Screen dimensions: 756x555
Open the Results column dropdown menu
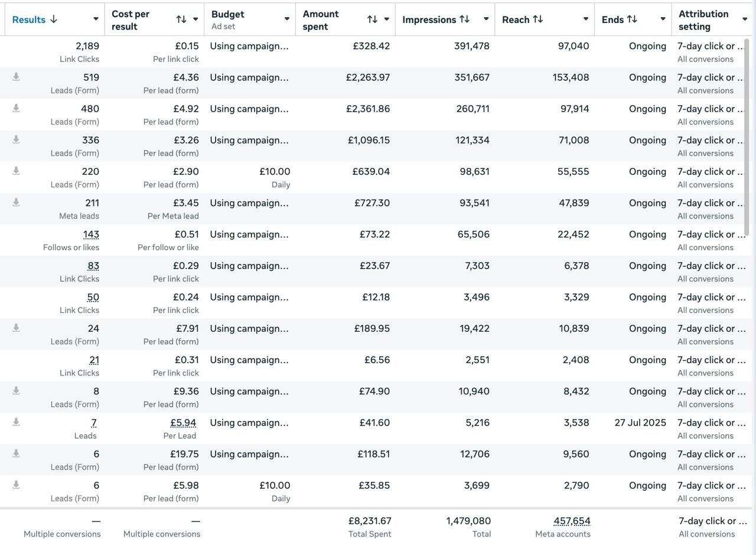96,19
